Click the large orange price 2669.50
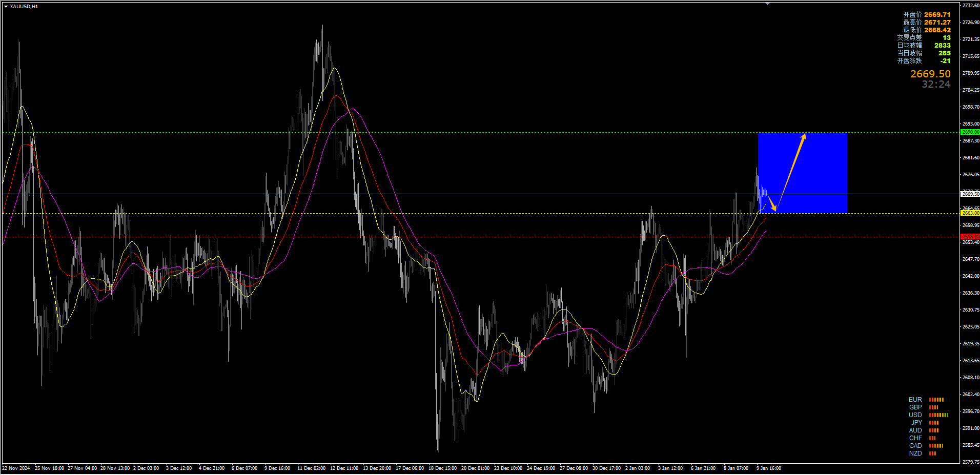The width and height of the screenshot is (980, 475). (930, 74)
